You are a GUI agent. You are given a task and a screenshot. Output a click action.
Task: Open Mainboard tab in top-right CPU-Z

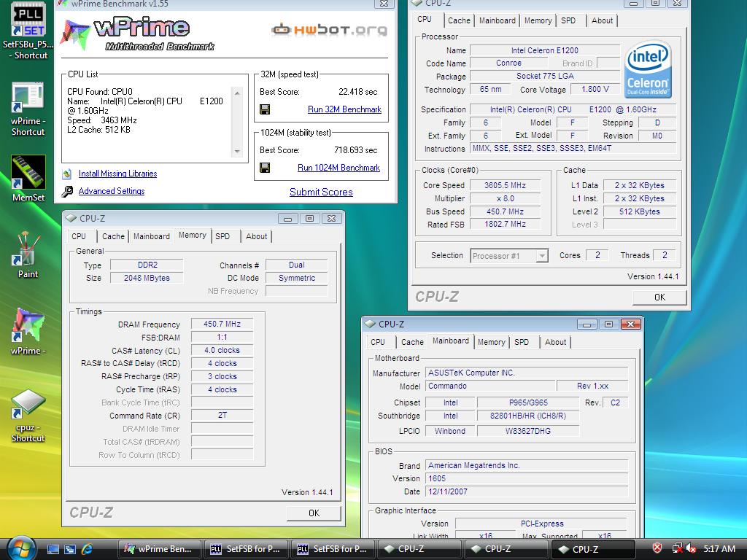497,20
